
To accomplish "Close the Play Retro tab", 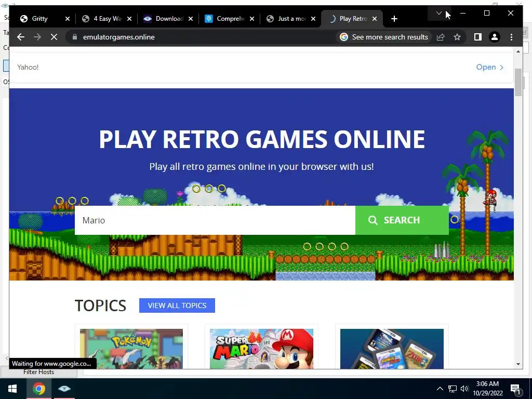I will (x=375, y=19).
